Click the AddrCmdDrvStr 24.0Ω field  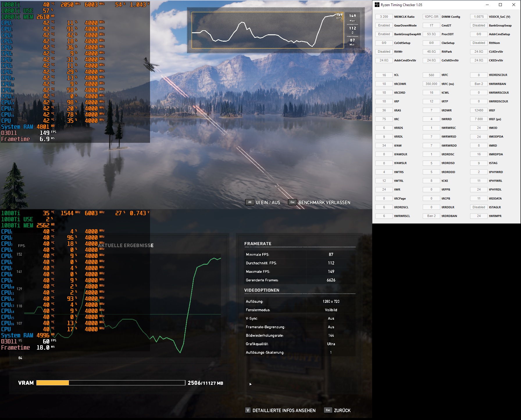coord(384,60)
